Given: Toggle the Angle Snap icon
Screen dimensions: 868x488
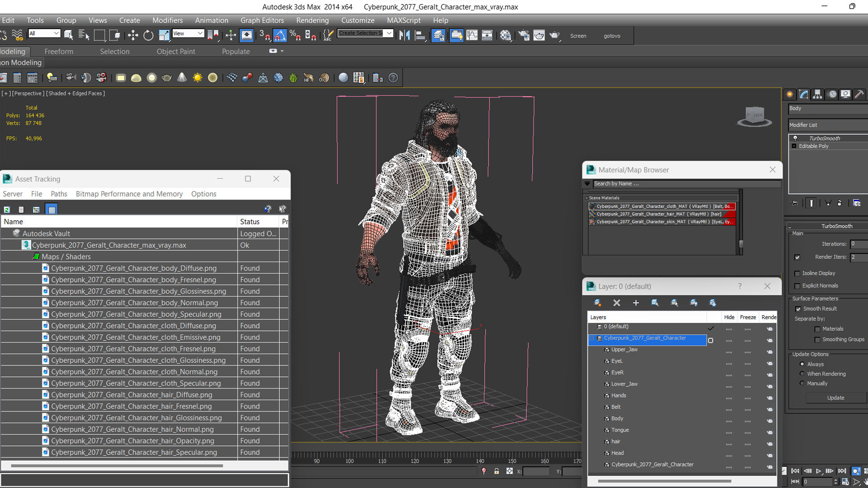Looking at the screenshot, I should click(280, 35).
